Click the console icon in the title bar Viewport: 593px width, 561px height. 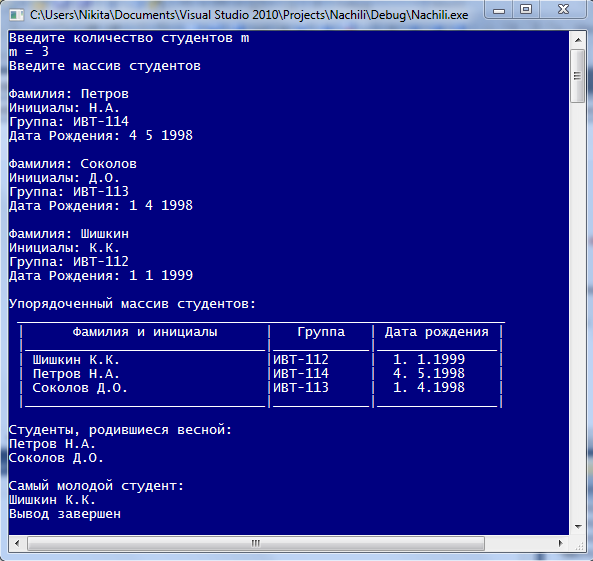click(x=16, y=15)
